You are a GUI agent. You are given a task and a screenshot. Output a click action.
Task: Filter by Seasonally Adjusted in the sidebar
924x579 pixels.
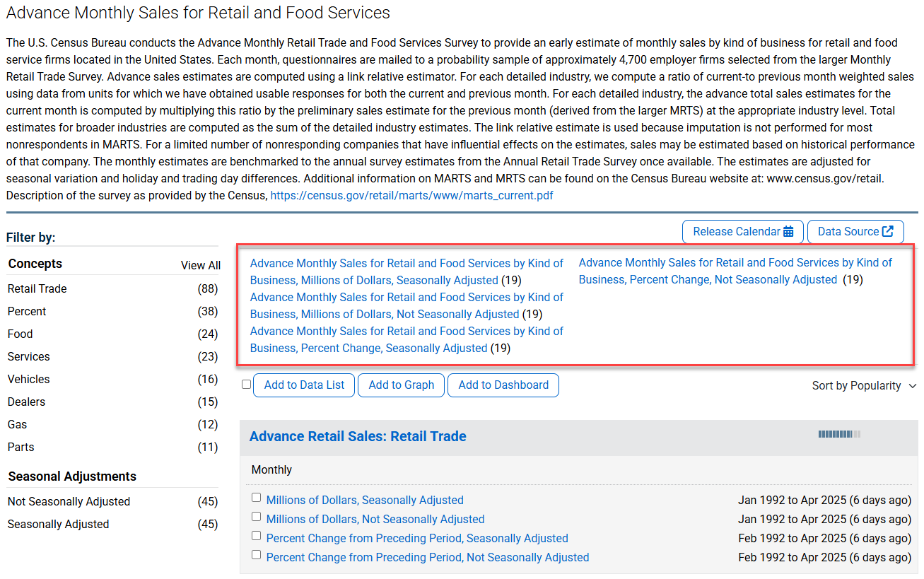click(x=59, y=524)
